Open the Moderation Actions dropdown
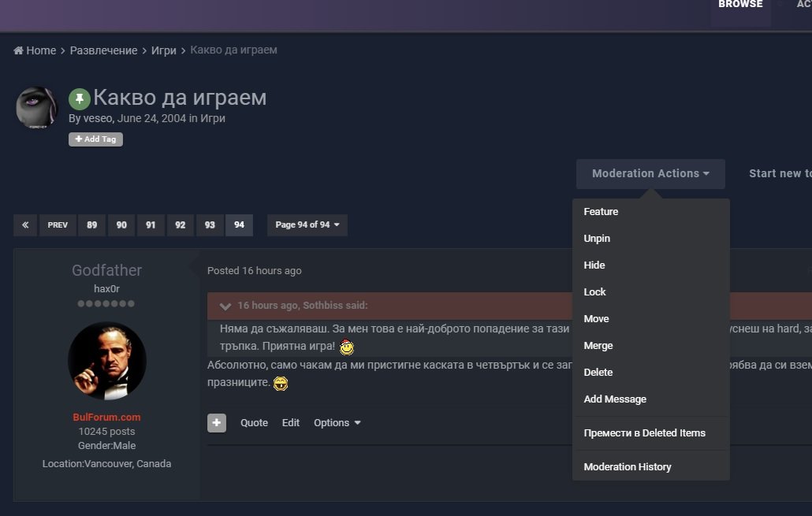This screenshot has width=812, height=516. (x=650, y=173)
